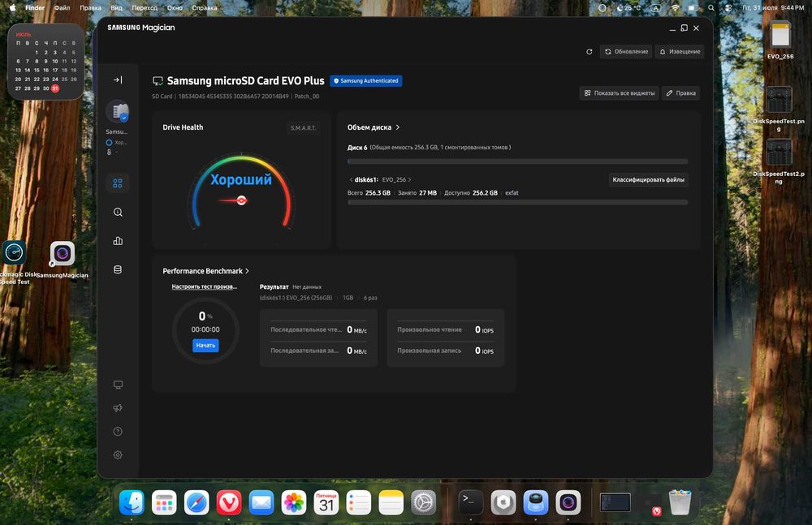Open the monitor icon in sidebar
Image resolution: width=812 pixels, height=525 pixels.
118,385
